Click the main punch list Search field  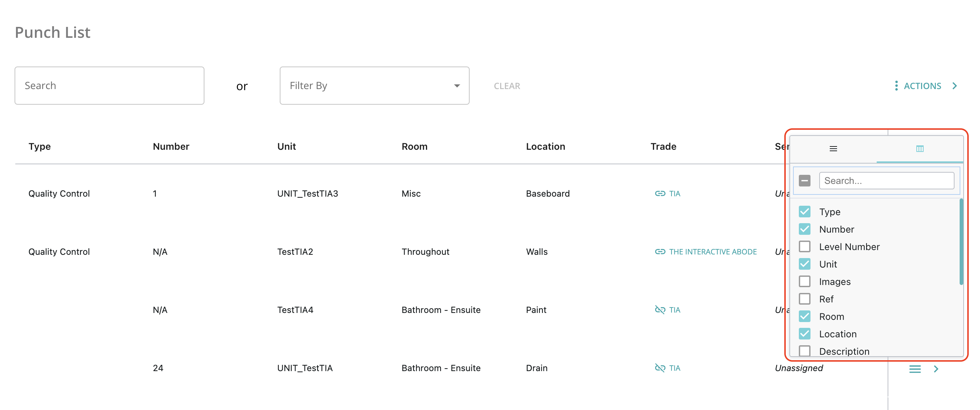[x=109, y=85]
